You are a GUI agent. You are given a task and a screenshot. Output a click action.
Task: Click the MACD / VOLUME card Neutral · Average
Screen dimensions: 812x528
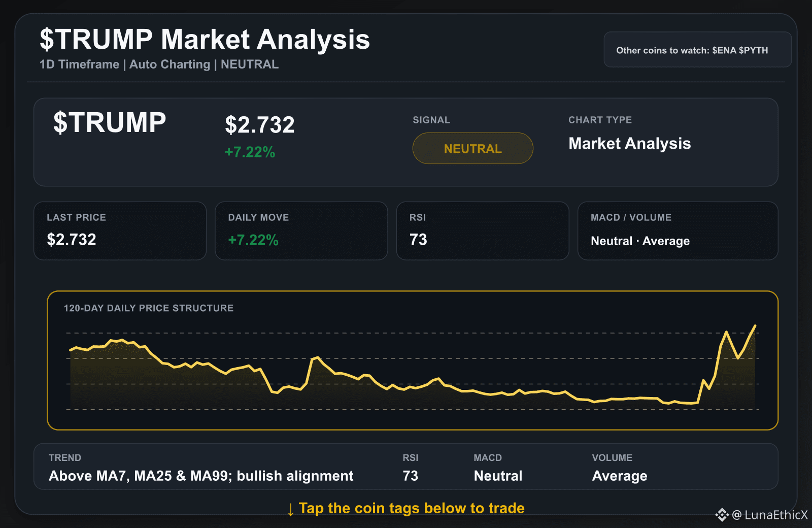tap(678, 231)
